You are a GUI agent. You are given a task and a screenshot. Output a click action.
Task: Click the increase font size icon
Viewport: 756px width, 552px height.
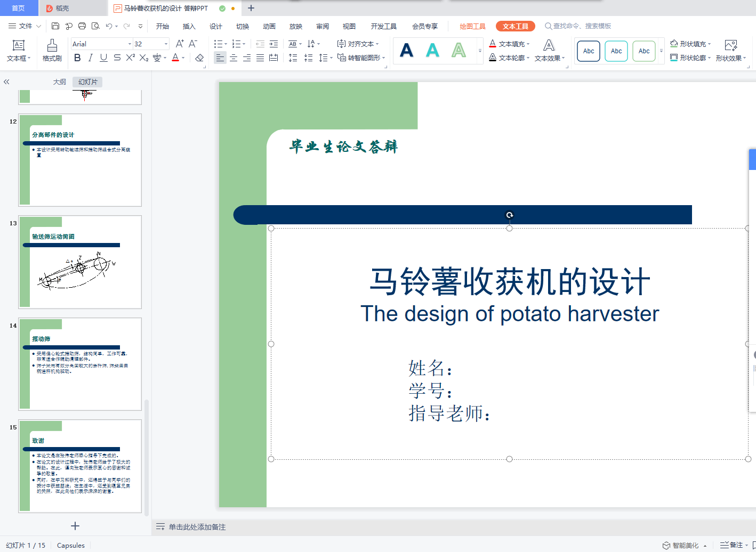[180, 44]
